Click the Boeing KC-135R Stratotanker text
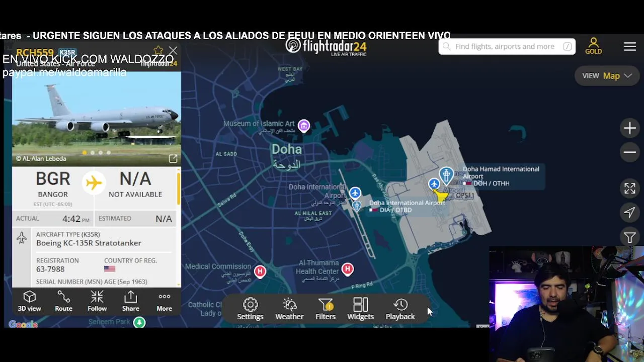Image resolution: width=644 pixels, height=362 pixels. click(89, 243)
